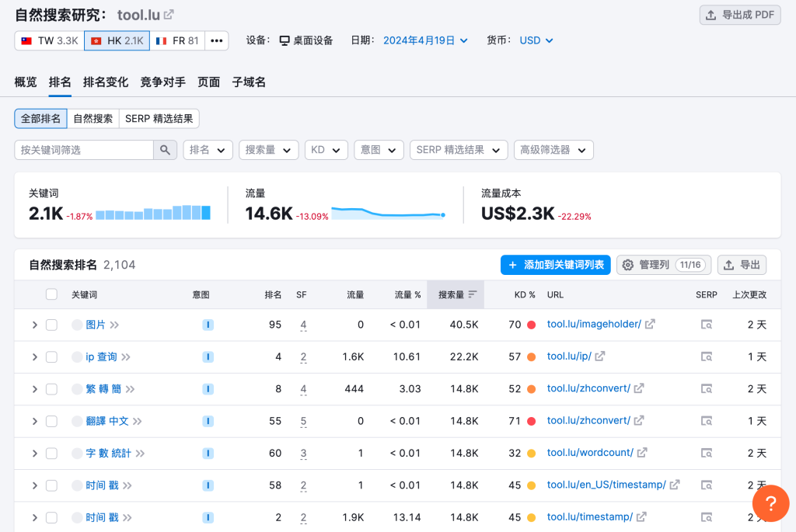Open external link icon next to tool.lu/ip/

point(600,356)
